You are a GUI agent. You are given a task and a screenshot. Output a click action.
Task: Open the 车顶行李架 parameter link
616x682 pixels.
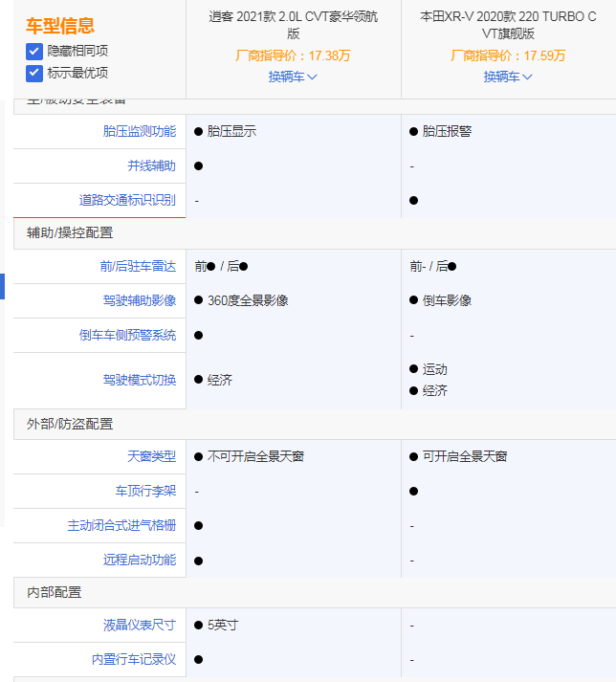pyautogui.click(x=145, y=491)
